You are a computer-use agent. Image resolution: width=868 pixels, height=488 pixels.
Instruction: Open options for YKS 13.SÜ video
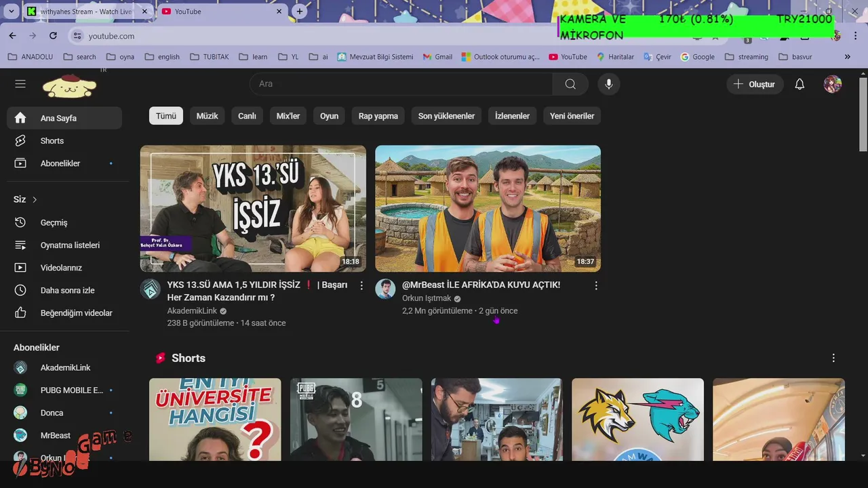click(361, 286)
